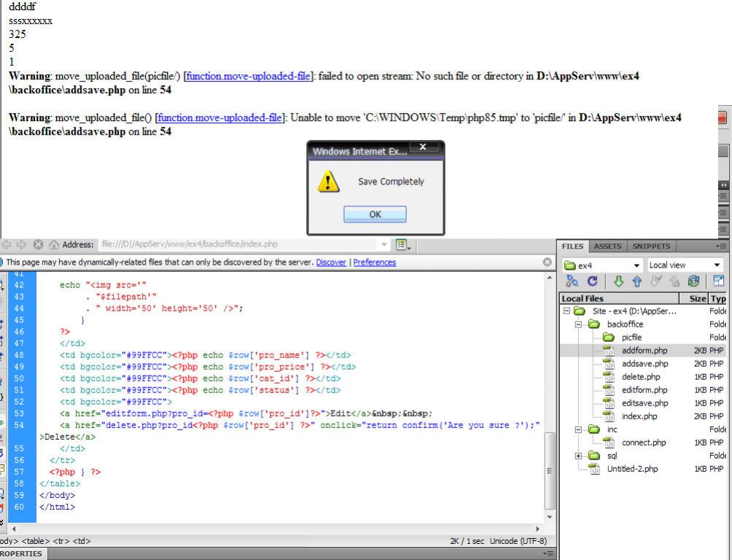This screenshot has width=732, height=560.
Task: Select addsave.php in Files panel
Action: click(x=645, y=363)
